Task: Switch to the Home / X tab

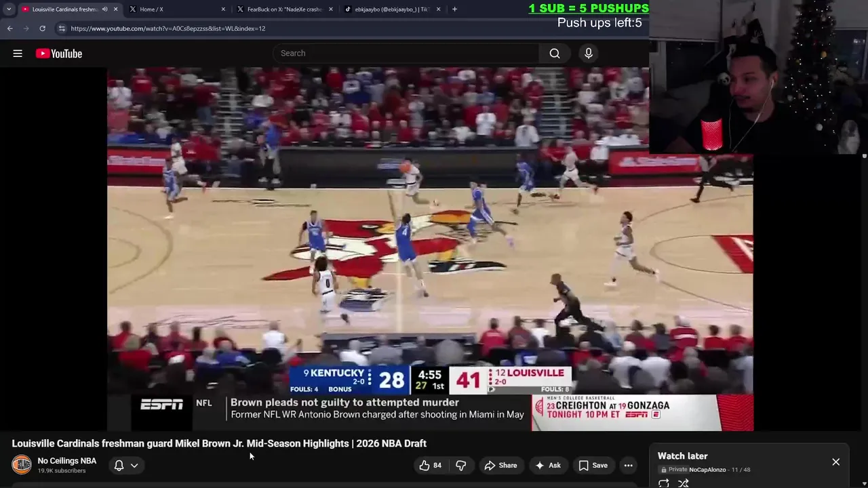Action: pyautogui.click(x=176, y=9)
